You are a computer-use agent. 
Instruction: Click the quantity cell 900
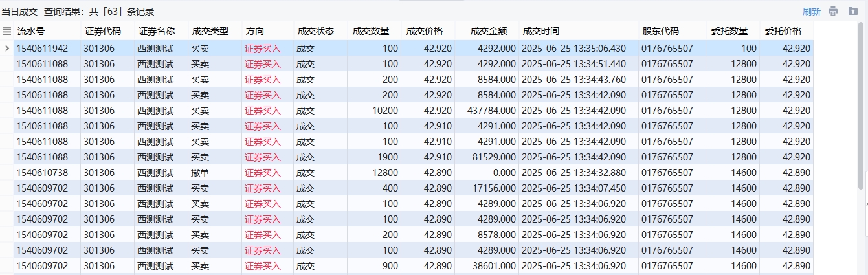tap(390, 266)
